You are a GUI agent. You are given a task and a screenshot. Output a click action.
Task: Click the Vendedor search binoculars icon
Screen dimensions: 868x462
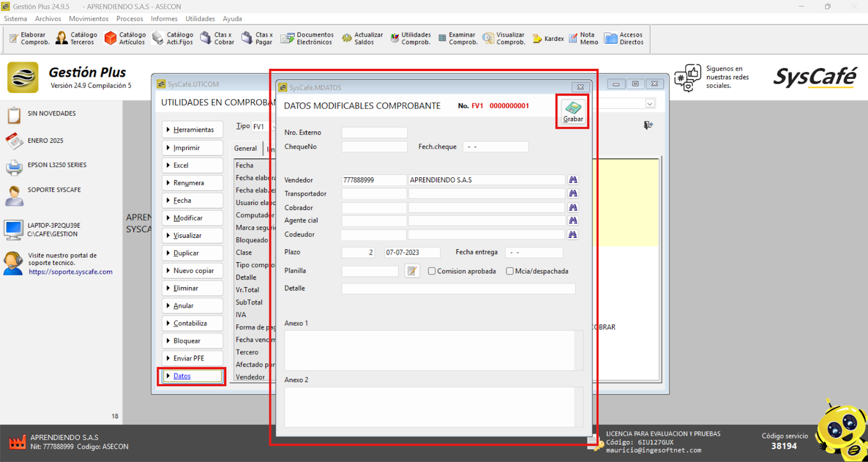tap(573, 180)
